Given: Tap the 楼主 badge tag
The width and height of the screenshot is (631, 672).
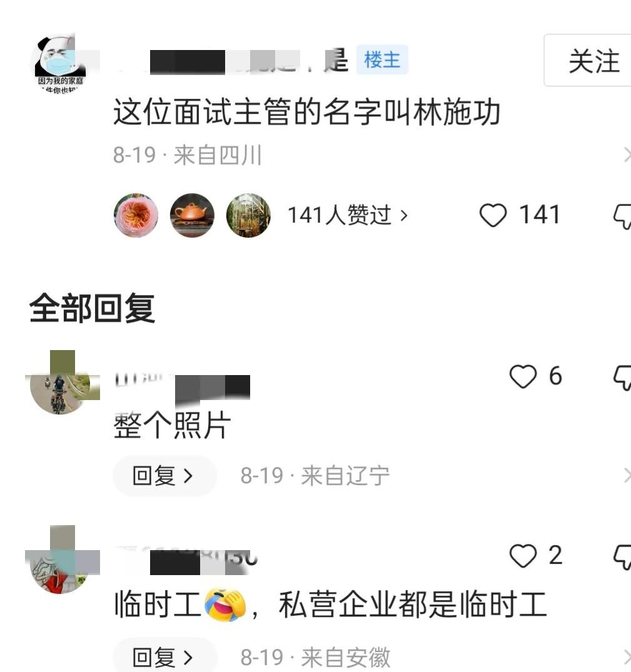Looking at the screenshot, I should (x=382, y=59).
